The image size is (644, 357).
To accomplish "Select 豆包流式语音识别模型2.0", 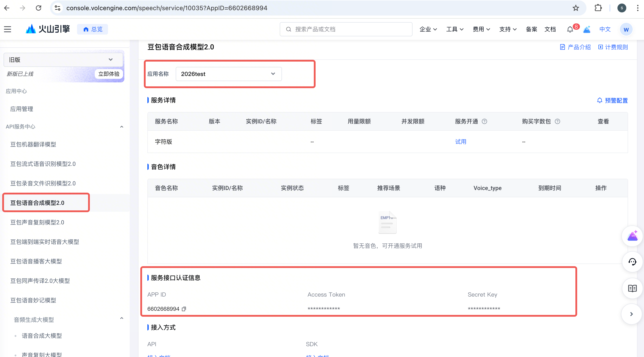I will [x=43, y=164].
